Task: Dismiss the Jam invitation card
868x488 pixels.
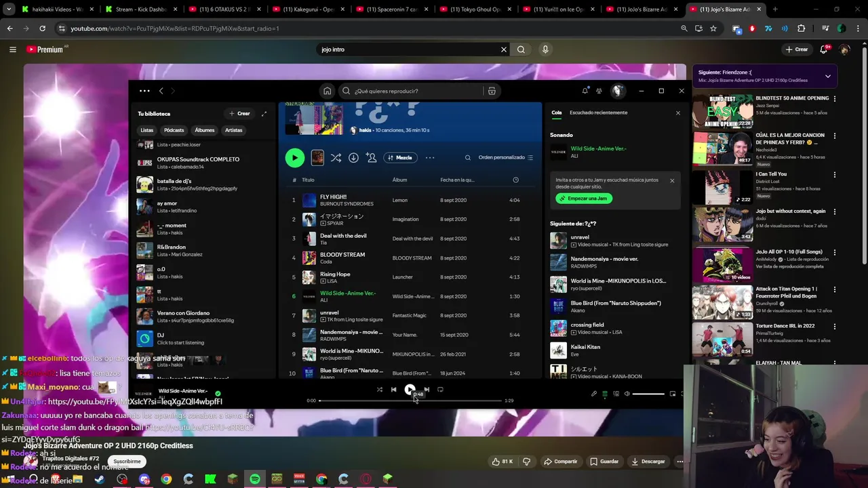Action: 672,180
